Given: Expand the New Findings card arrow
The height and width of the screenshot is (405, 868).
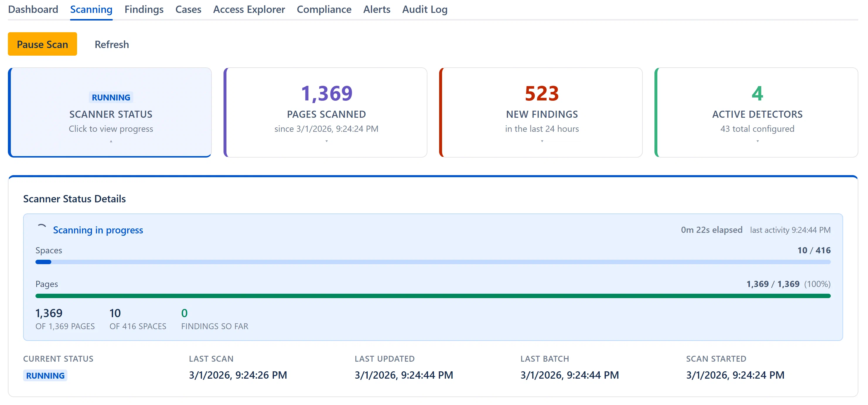Looking at the screenshot, I should point(542,141).
